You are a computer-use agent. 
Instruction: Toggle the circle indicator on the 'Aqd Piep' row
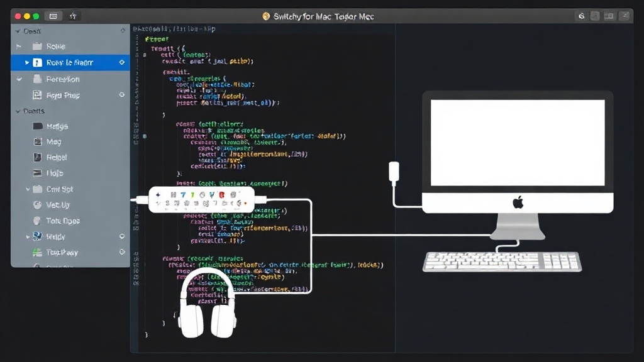tap(122, 95)
